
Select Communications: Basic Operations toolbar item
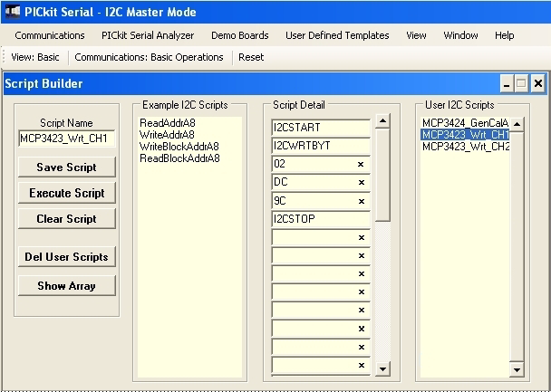tap(149, 57)
